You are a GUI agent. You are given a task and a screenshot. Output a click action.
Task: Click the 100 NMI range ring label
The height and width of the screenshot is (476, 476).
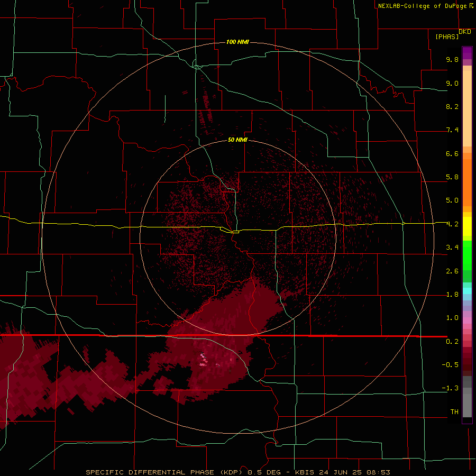point(237,42)
